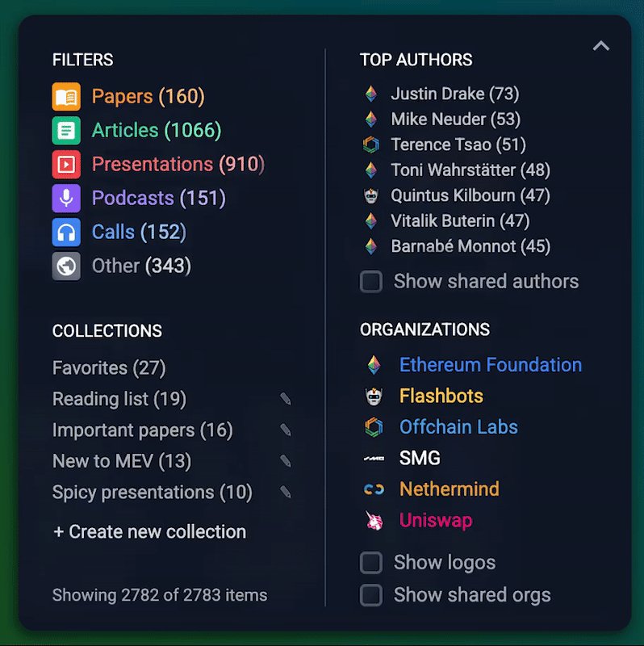
Task: Select author Mike Neuder (53)
Action: click(x=455, y=120)
